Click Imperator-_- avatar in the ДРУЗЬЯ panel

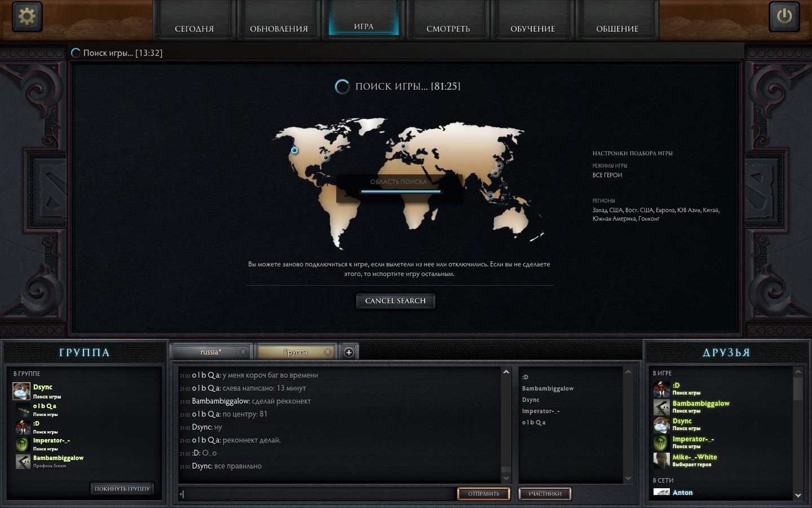[x=661, y=443]
